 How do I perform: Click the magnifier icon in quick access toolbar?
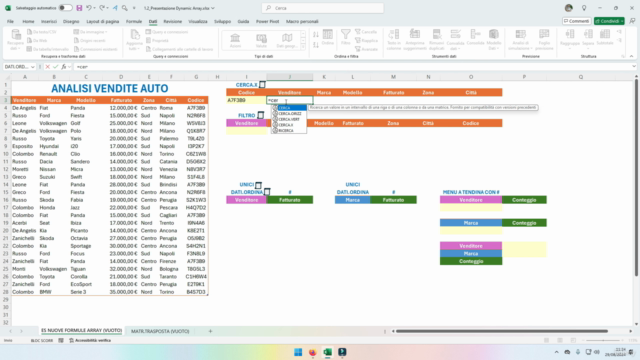click(x=124, y=8)
